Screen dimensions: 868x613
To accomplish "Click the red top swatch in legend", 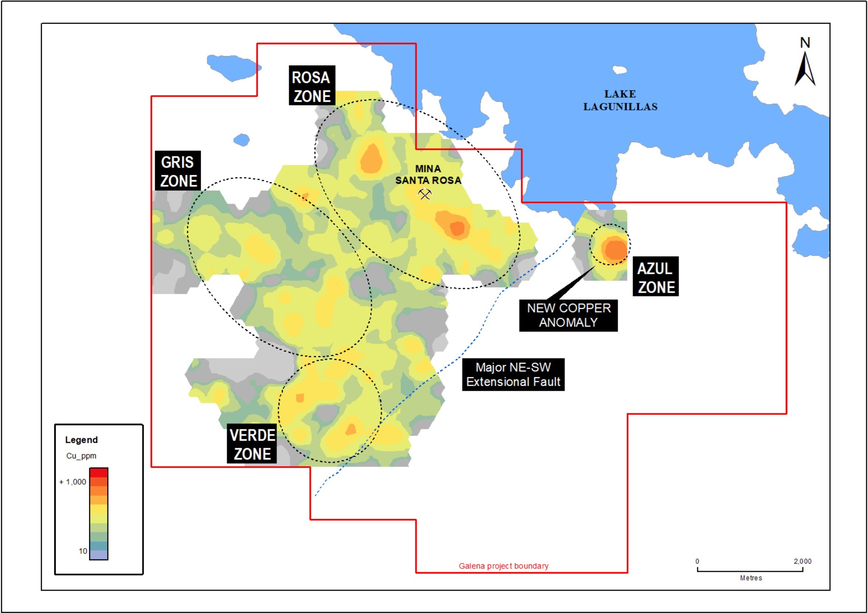I will click(x=99, y=473).
